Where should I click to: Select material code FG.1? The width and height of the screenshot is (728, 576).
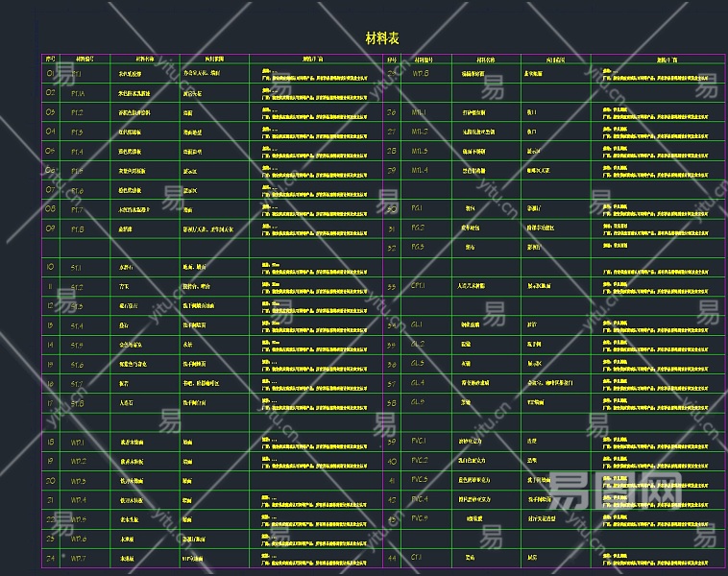point(417,208)
